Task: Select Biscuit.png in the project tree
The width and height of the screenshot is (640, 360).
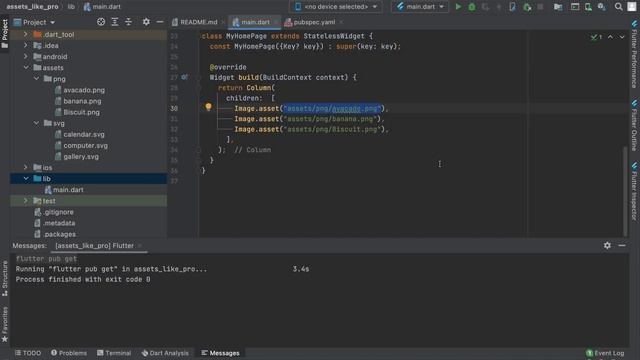Action: tap(81, 112)
